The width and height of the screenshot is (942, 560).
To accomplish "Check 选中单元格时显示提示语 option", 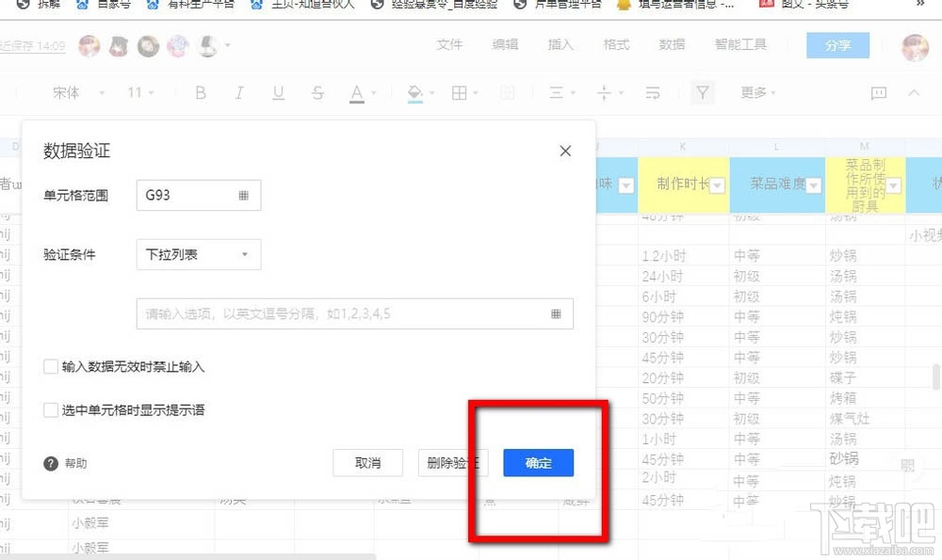I will [x=51, y=409].
